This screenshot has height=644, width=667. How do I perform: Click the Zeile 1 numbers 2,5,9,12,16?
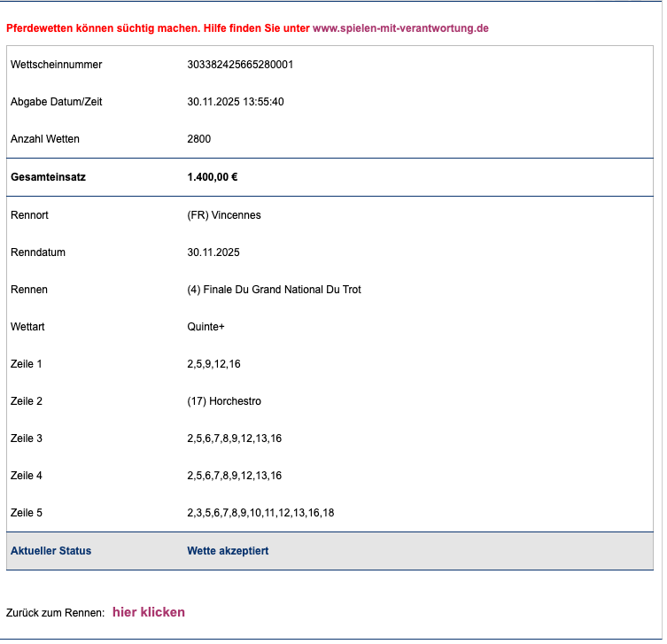point(213,364)
